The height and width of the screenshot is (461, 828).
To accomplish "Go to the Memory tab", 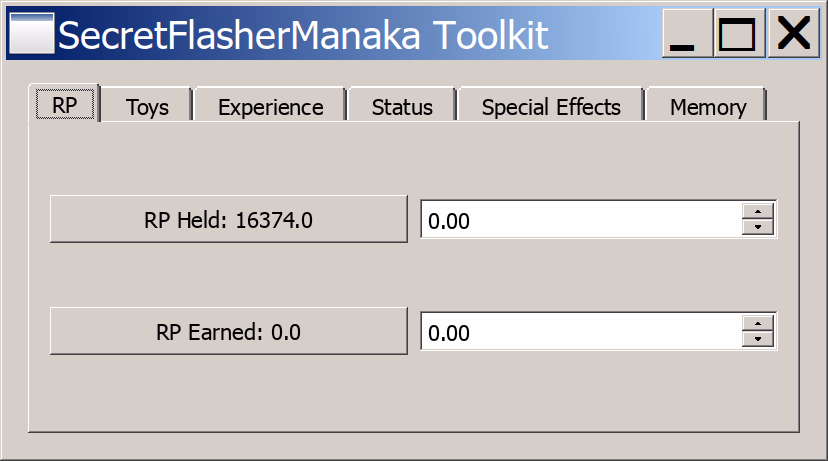I will [x=708, y=107].
